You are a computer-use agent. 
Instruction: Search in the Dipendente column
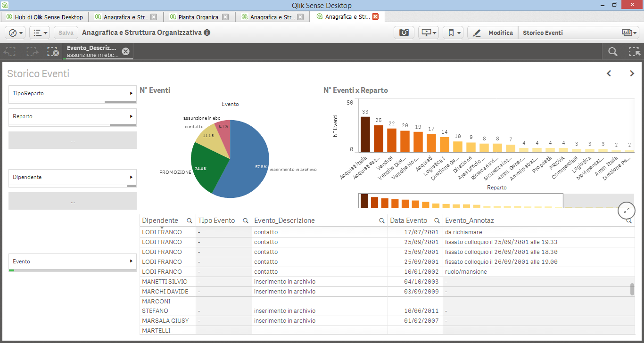coord(190,220)
